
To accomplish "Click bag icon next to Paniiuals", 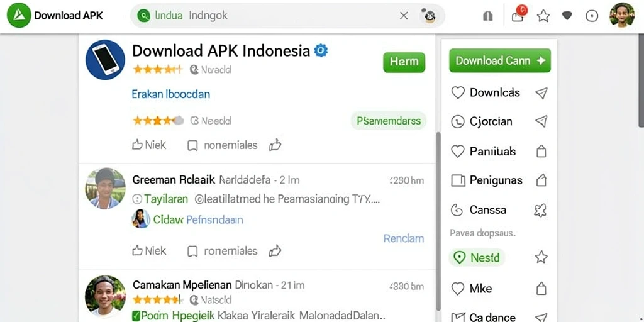I will (541, 151).
